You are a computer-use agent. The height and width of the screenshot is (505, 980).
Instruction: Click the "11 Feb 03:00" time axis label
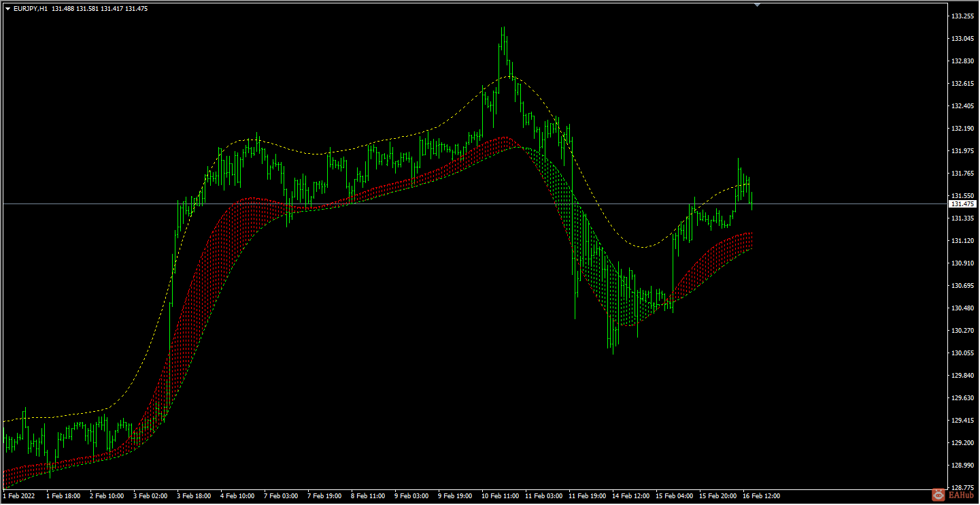(x=543, y=496)
